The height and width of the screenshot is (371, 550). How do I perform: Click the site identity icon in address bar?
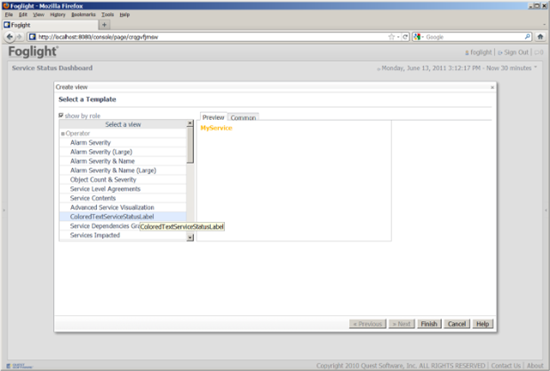tap(32, 37)
